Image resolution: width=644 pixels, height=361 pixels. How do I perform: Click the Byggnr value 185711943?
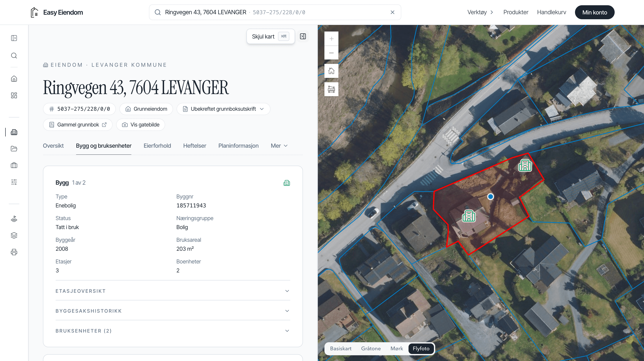pyautogui.click(x=191, y=205)
